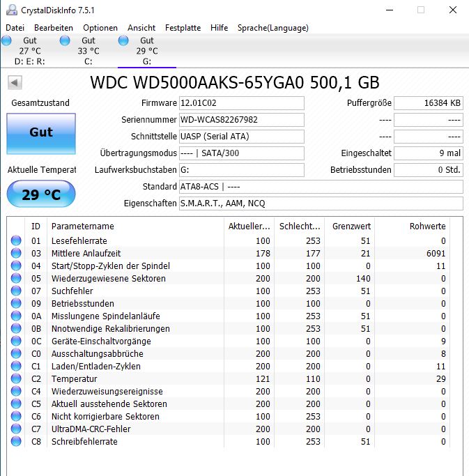This screenshot has height=476, width=469.
Task: Click the ID column header
Action: 36,227
